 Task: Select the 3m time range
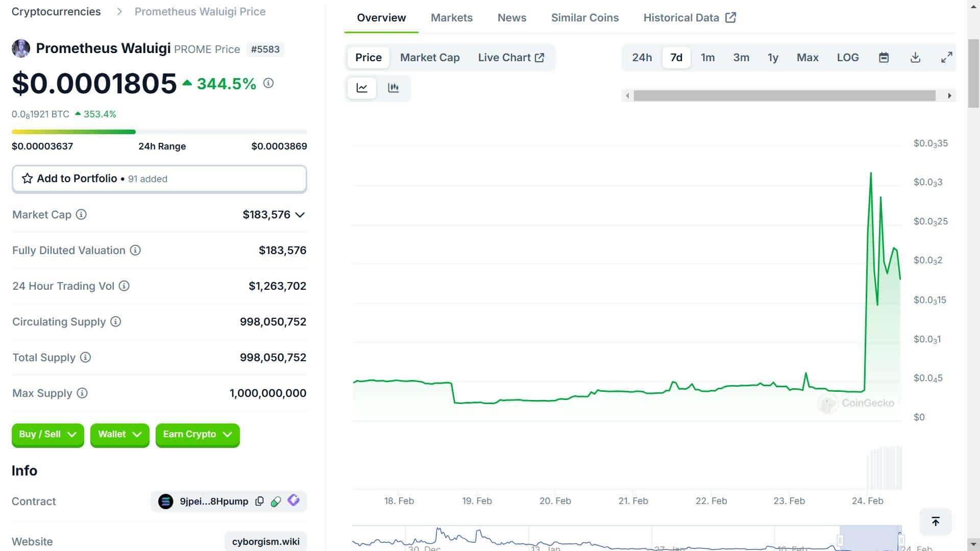click(x=741, y=58)
